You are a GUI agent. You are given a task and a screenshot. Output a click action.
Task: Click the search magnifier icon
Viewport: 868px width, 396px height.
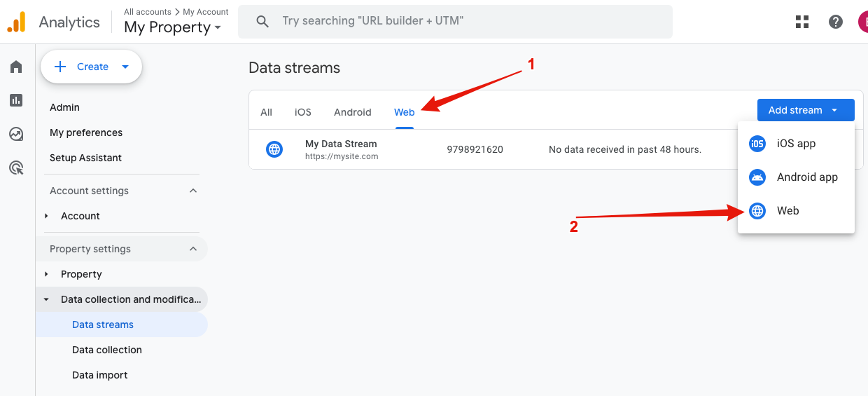(262, 22)
